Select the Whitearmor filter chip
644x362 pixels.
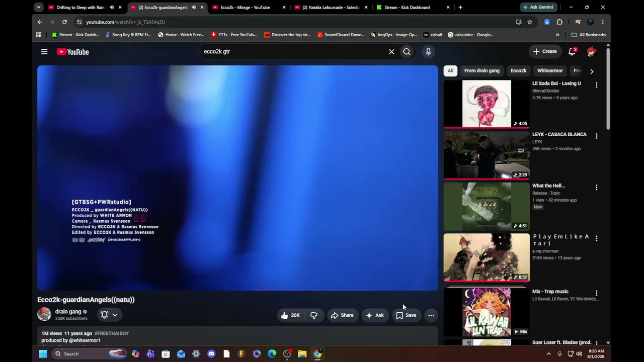coord(550,71)
